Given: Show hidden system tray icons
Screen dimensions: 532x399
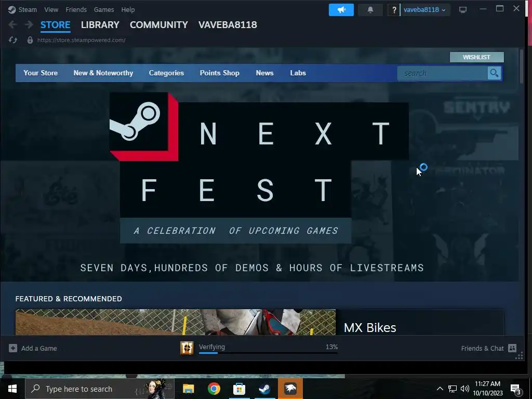Looking at the screenshot, I should coord(440,389).
